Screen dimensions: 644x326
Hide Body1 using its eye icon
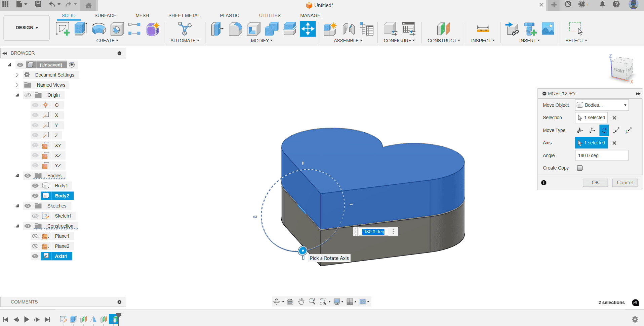[x=35, y=186]
